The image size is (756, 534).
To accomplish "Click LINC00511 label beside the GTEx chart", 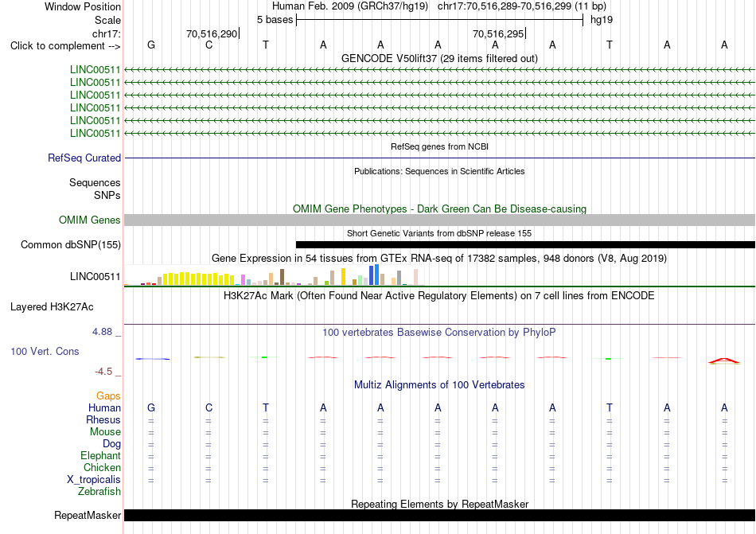I will 95,277.
